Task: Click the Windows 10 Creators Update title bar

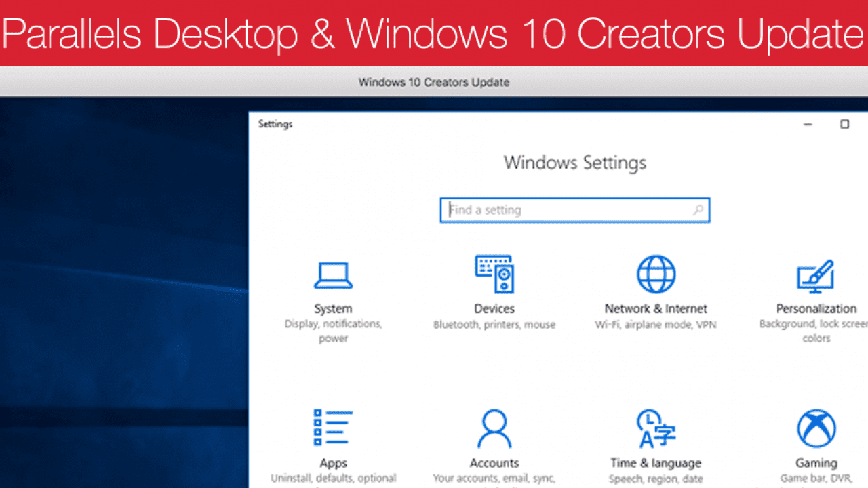Action: click(434, 83)
